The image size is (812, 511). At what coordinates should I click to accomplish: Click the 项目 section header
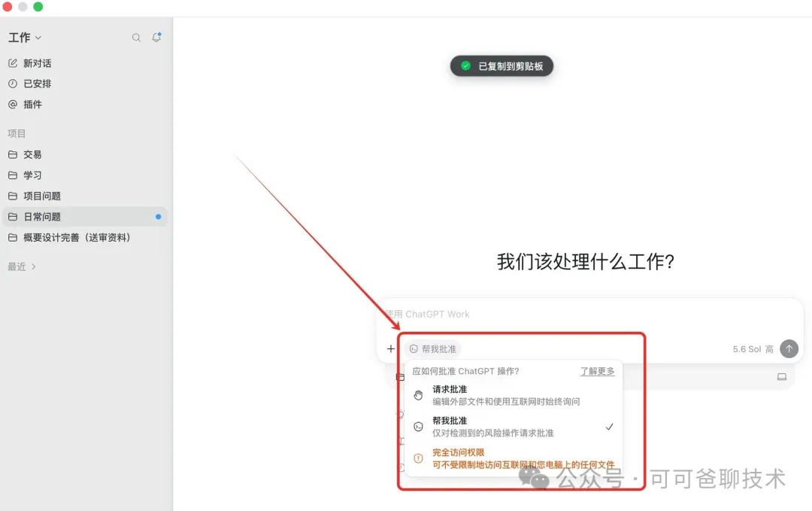17,134
